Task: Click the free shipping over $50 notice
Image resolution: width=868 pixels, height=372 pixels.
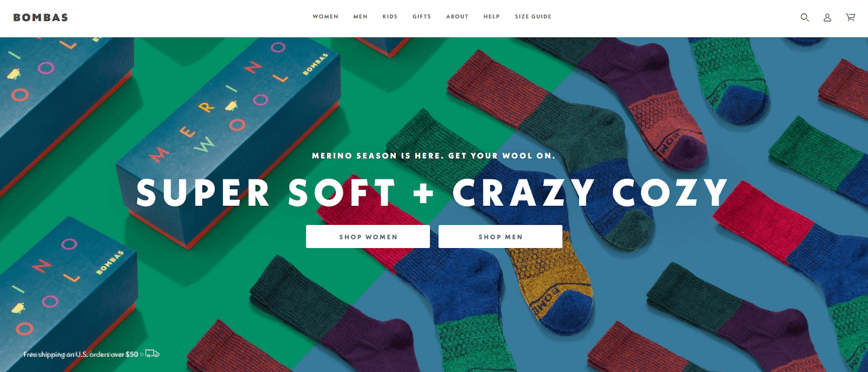Action: 81,354
